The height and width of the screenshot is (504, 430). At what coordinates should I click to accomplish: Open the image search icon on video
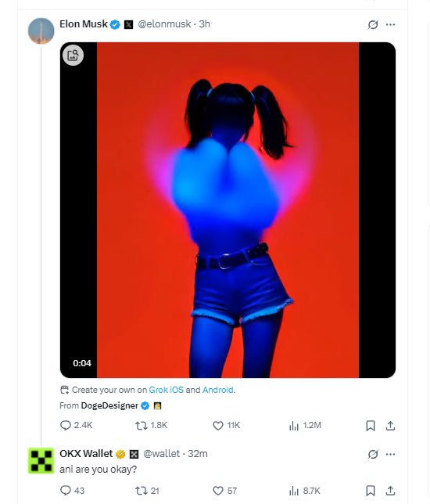(73, 55)
